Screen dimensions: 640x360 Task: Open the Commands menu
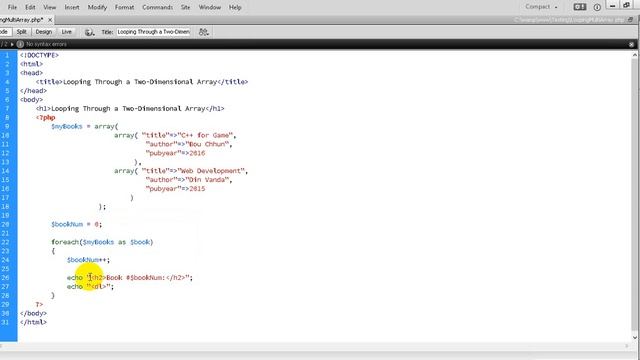pos(157,7)
